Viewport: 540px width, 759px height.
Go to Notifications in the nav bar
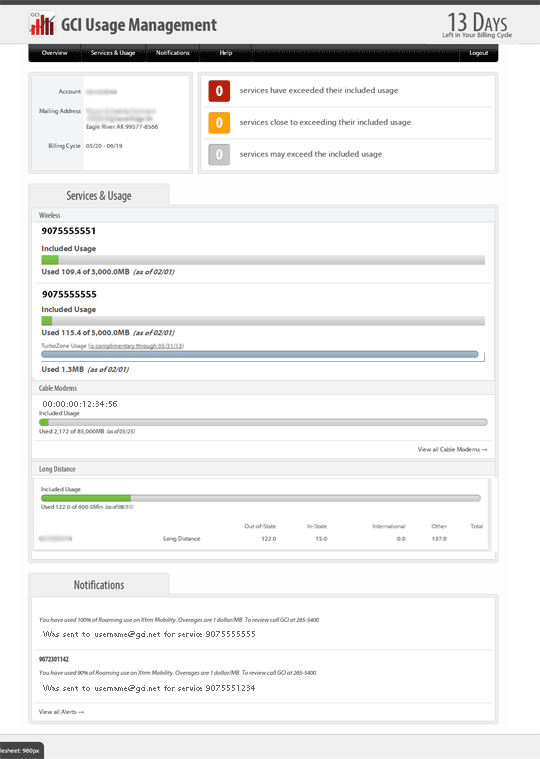tap(173, 53)
